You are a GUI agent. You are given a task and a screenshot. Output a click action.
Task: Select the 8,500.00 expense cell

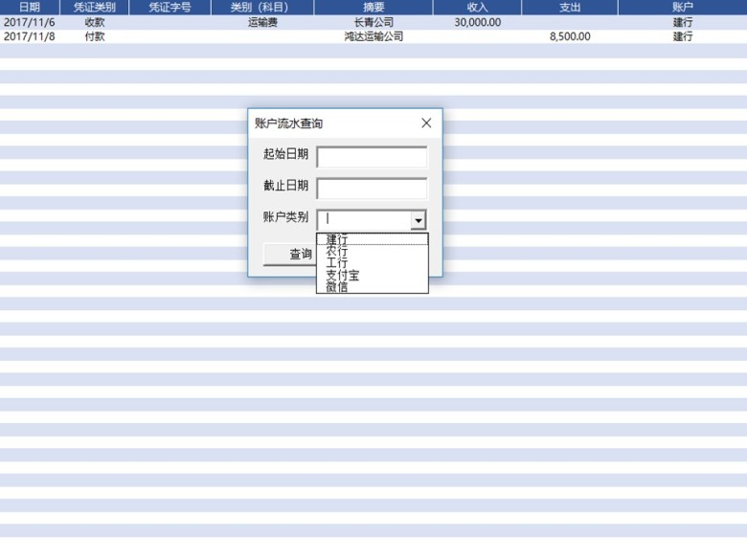570,36
